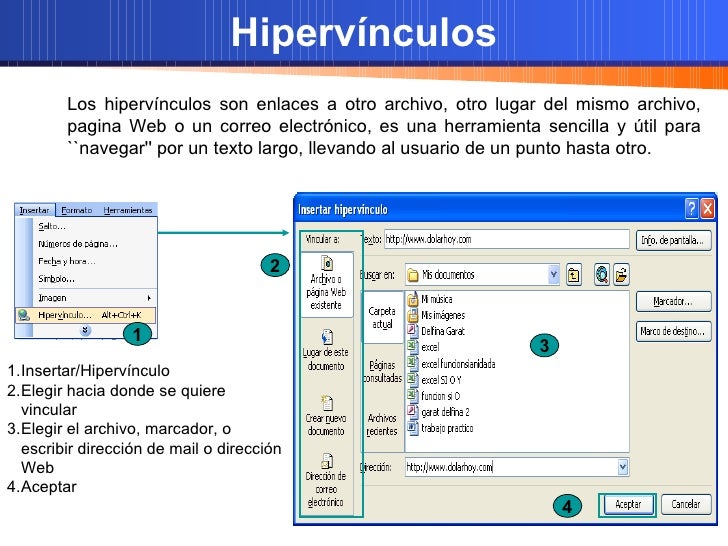The height and width of the screenshot is (546, 728).
Task: Select the excel SI O Y file icon
Action: point(412,380)
